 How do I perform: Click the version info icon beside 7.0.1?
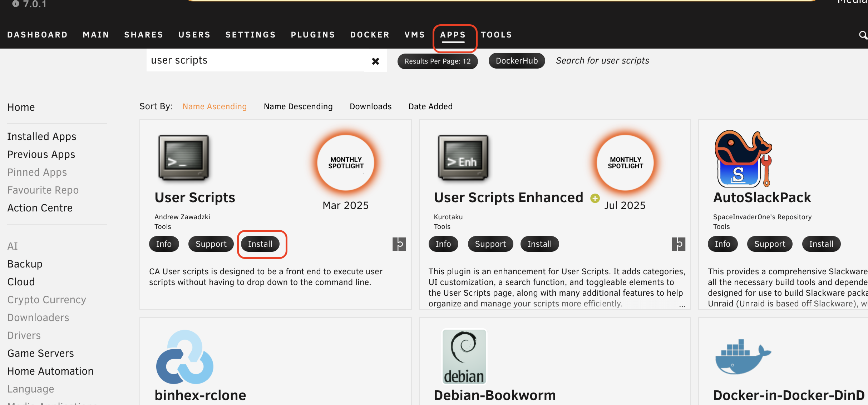(15, 4)
